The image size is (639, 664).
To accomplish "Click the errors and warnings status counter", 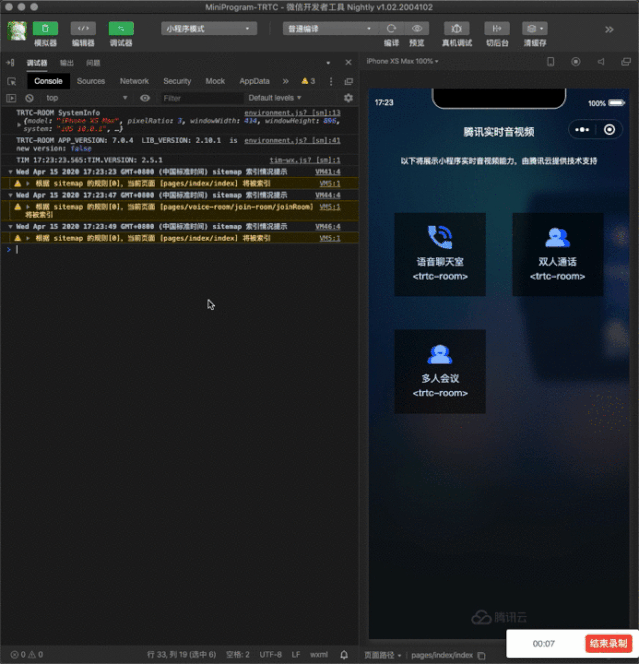I will (27, 655).
